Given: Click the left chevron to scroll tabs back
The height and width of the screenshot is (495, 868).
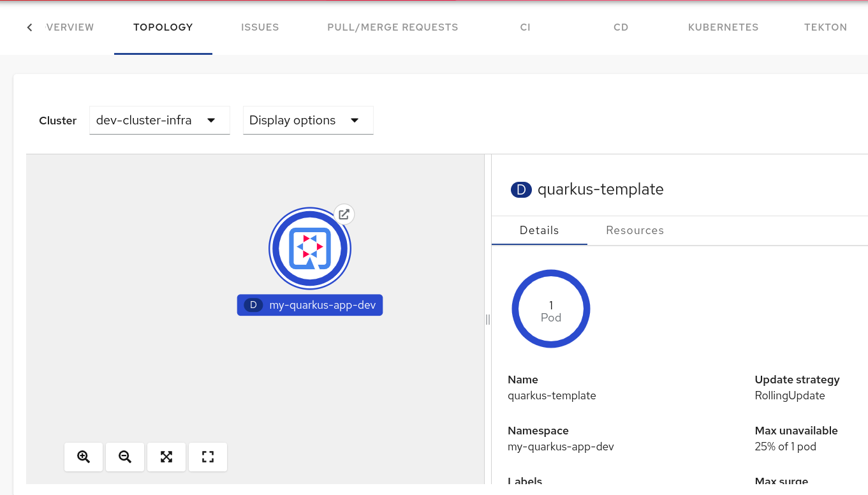Looking at the screenshot, I should click(29, 27).
